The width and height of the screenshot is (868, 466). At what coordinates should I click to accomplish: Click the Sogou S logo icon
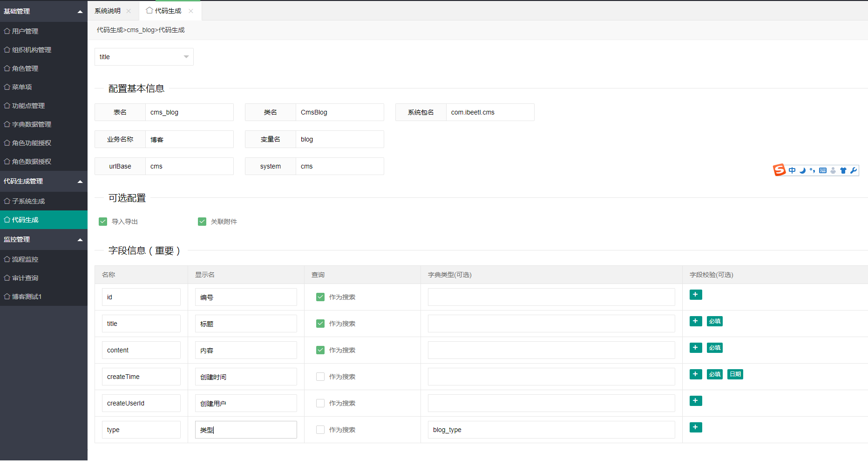[x=780, y=170]
